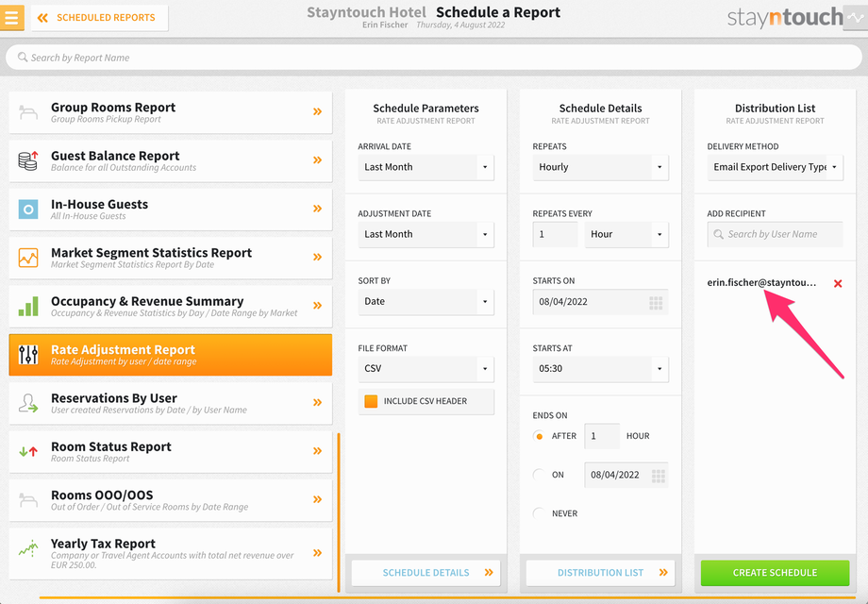Click the Create Schedule button

pos(775,573)
